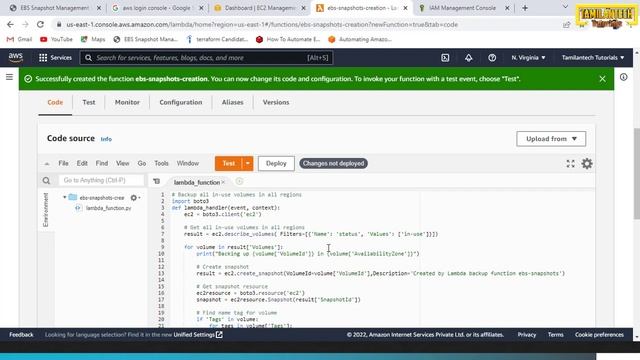This screenshot has width=640, height=360.
Task: Open the folder settings gear in file tree
Action: pyautogui.click(x=135, y=198)
